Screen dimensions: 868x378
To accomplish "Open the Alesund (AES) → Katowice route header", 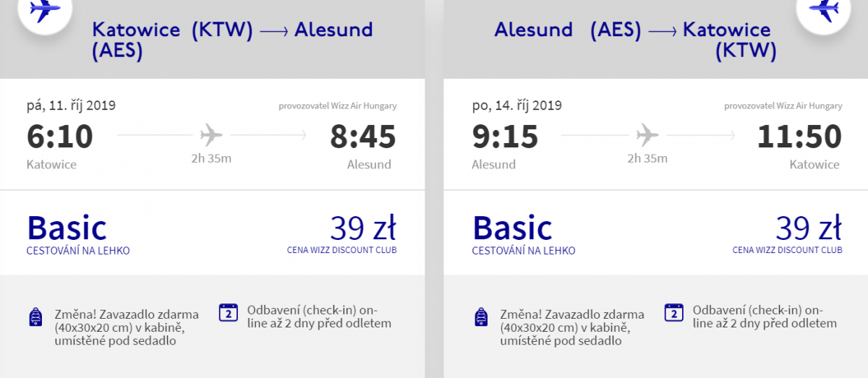I will pos(633,40).
